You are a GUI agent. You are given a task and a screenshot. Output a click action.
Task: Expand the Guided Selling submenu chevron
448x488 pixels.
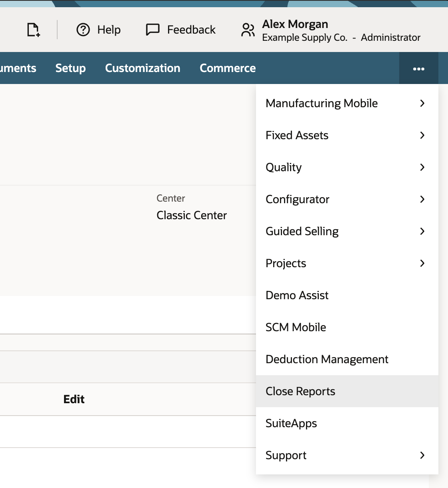(422, 231)
